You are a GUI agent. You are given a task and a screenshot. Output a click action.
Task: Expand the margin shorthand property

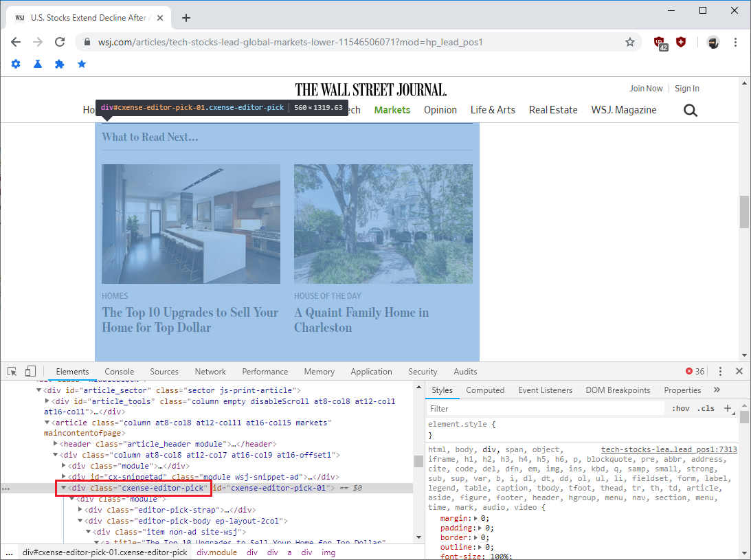tap(476, 518)
